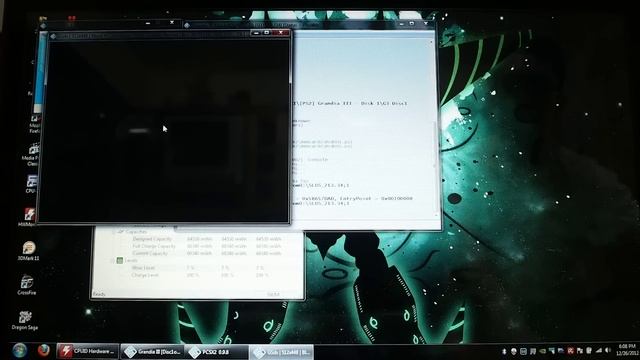This screenshot has width=640, height=360.
Task: Click the red tray icon
Action: 571,351
